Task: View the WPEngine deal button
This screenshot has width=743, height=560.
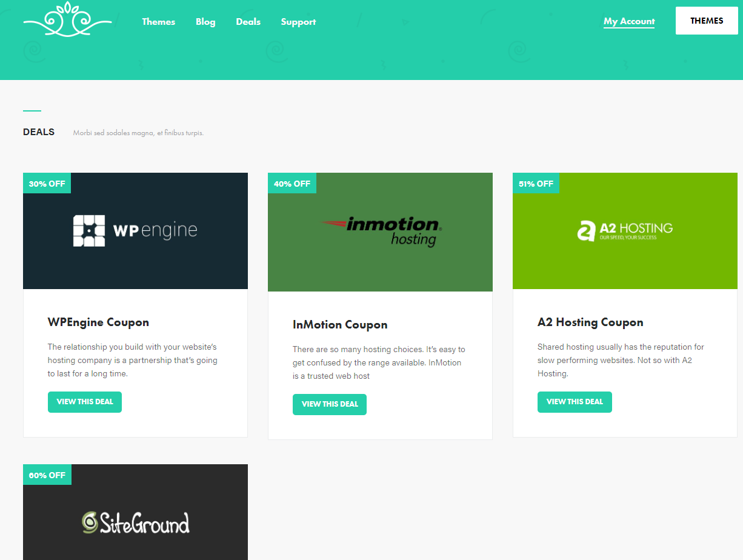Action: click(85, 402)
